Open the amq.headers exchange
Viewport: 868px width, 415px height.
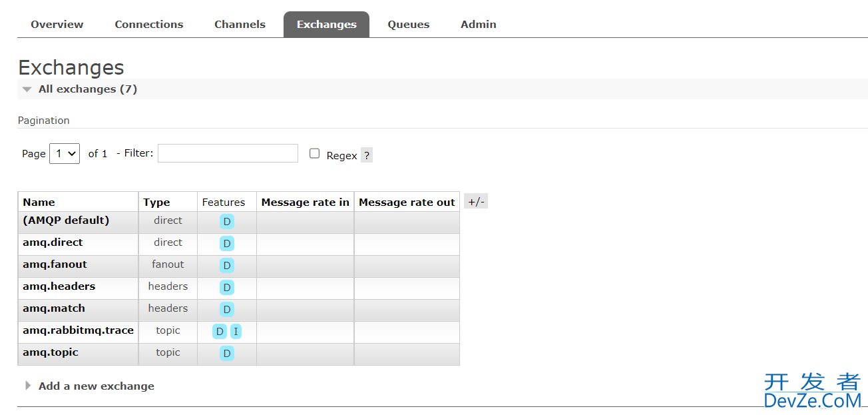[x=59, y=286]
